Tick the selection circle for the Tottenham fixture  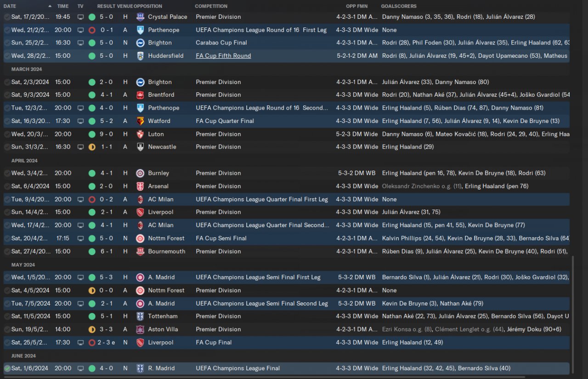point(7,317)
